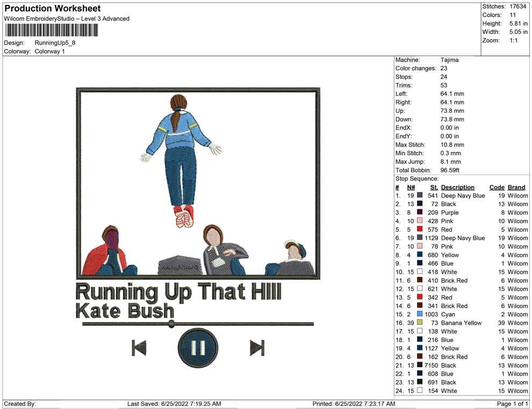This screenshot has height=409, width=532.
Task: Click the Page 1 of 1 indicator
Action: click(512, 404)
